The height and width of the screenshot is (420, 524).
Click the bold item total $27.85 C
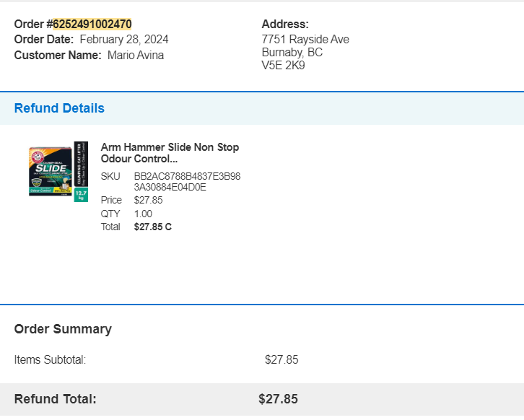(153, 227)
